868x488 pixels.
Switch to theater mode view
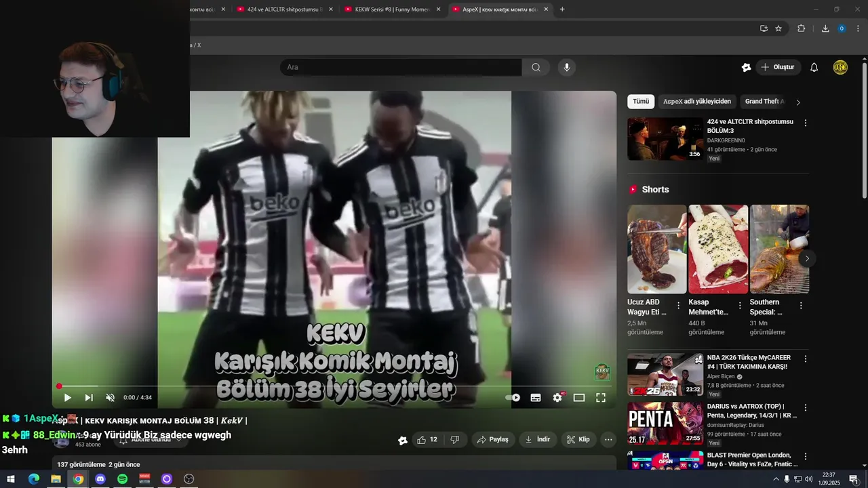579,398
